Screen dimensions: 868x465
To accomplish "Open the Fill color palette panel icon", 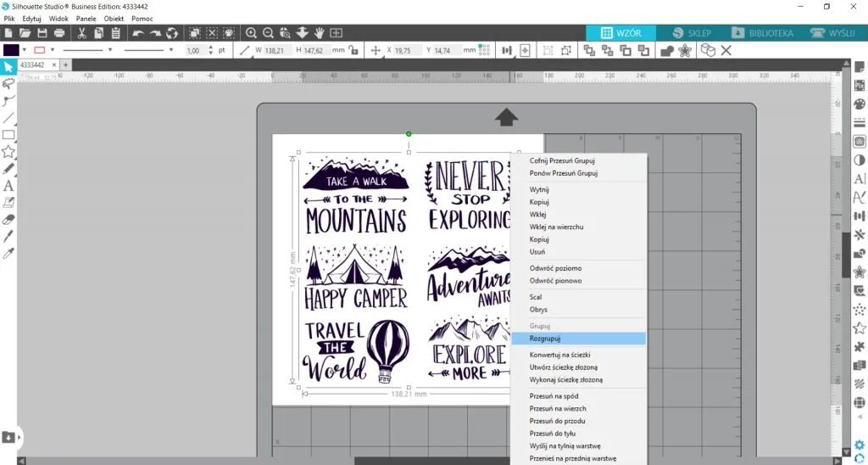I will (x=860, y=104).
